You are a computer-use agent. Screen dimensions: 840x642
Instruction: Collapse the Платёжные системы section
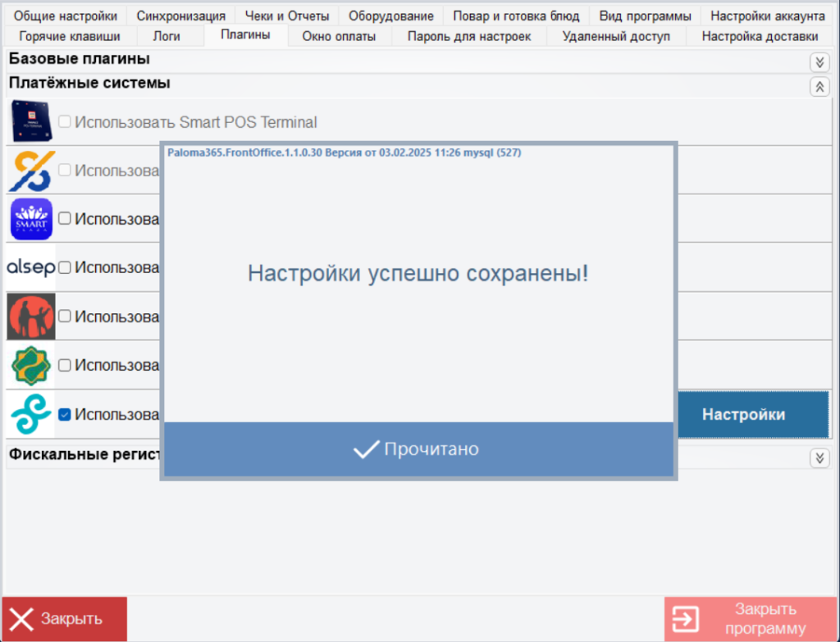click(x=819, y=85)
